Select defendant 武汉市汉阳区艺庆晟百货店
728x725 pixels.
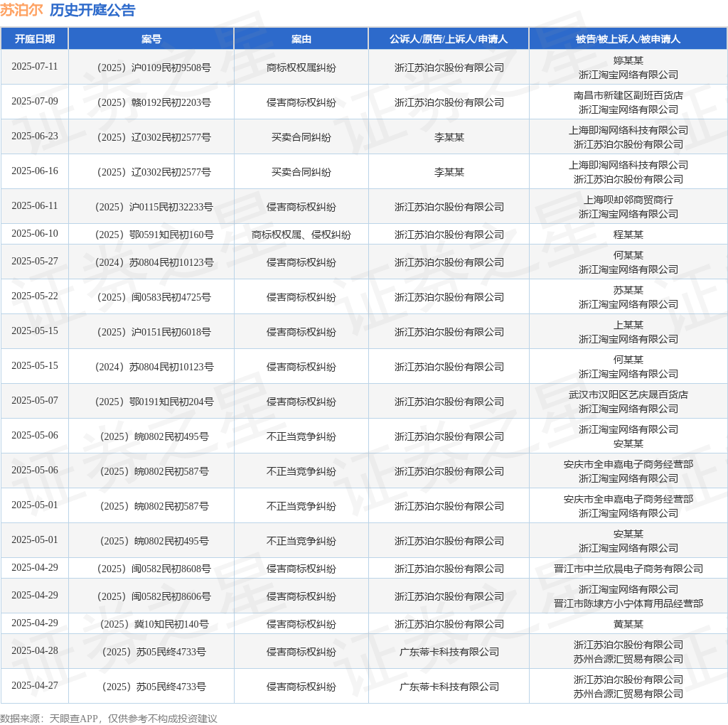(x=628, y=394)
